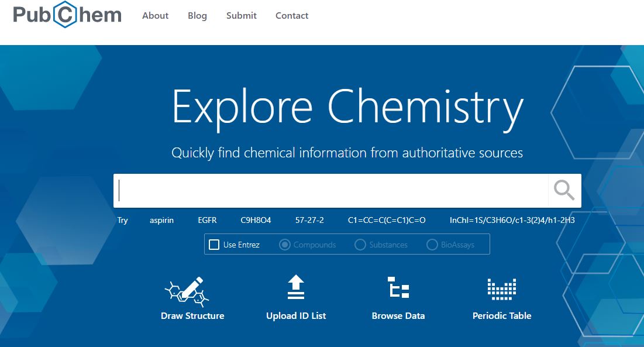The height and width of the screenshot is (347, 644).
Task: Try the example formula C9H8O4
Action: (256, 220)
